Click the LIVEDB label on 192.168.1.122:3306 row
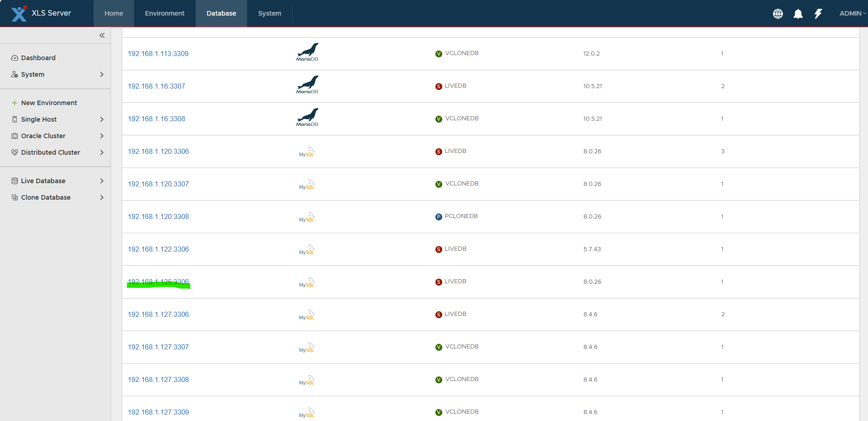 point(455,248)
